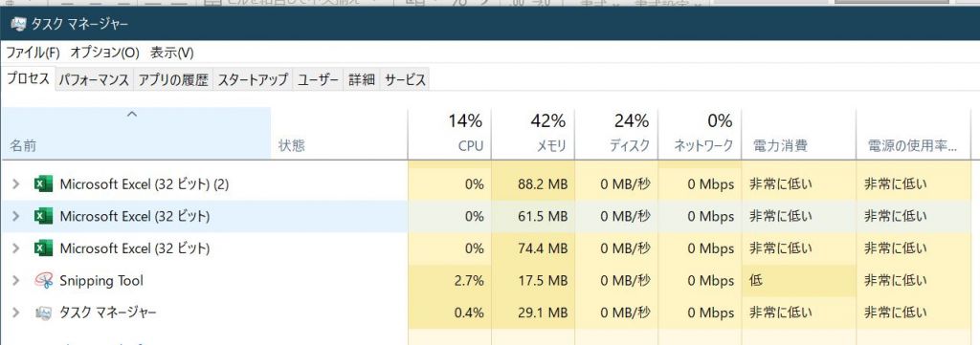
Task: Click the タスク マネージャー process row icon
Action: click(42, 313)
